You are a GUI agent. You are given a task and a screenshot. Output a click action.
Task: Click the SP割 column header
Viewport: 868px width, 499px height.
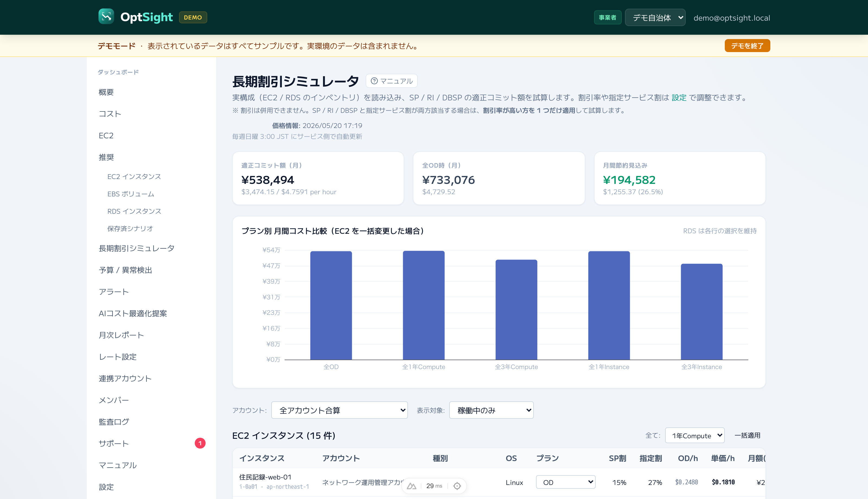(618, 458)
